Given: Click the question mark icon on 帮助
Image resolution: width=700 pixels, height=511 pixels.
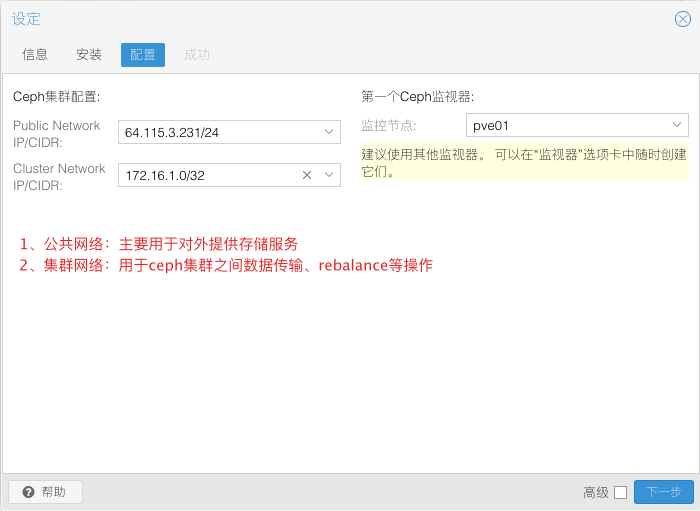Looking at the screenshot, I should [28, 492].
